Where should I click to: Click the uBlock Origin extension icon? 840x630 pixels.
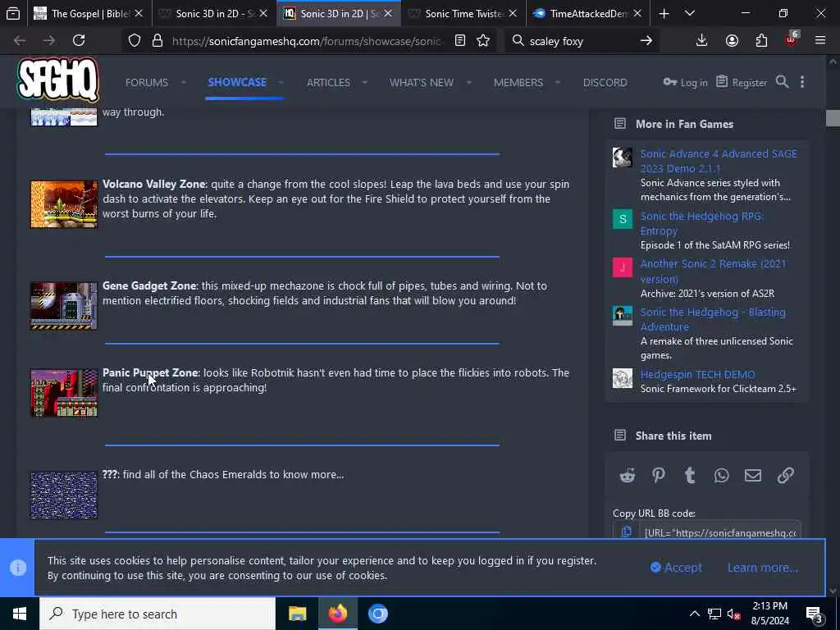pyautogui.click(x=792, y=39)
